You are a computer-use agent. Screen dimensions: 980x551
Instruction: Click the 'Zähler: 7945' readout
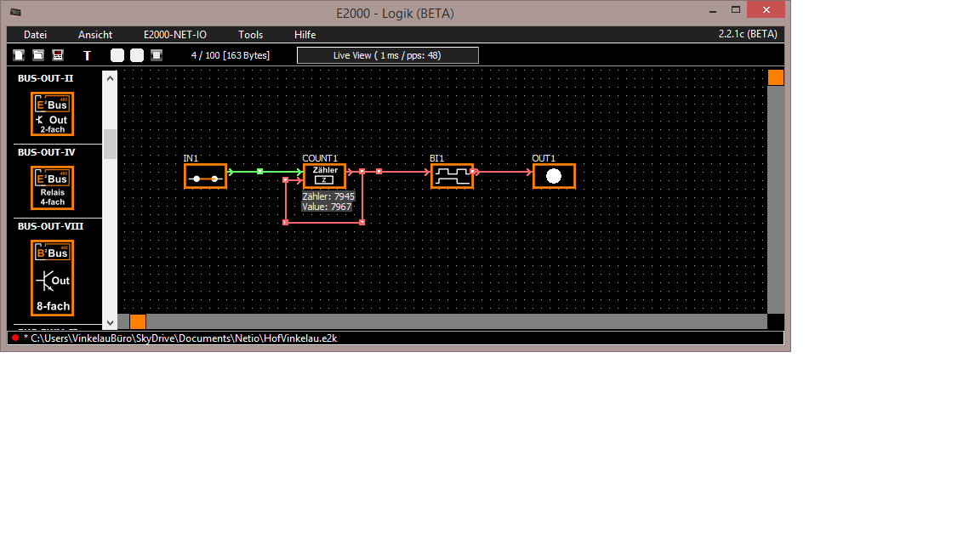pyautogui.click(x=328, y=196)
